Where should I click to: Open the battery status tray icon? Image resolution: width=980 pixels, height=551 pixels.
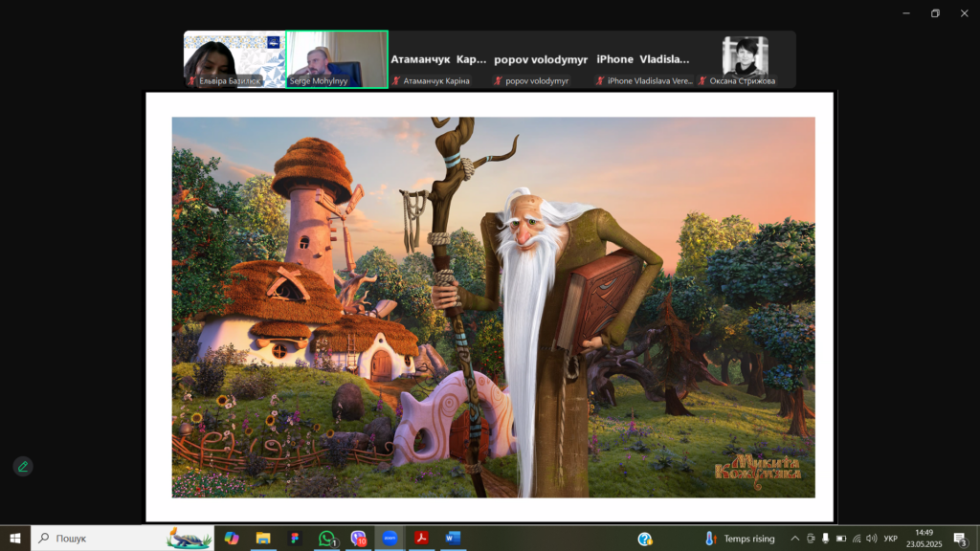point(841,539)
